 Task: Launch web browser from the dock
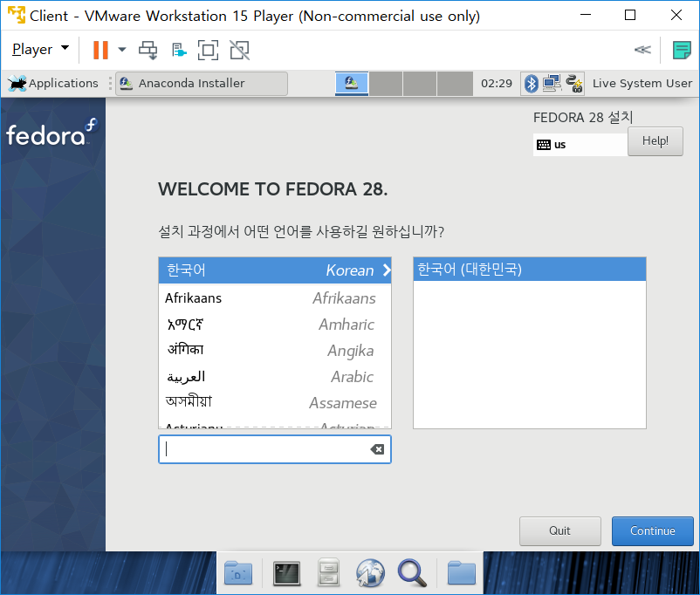370,572
